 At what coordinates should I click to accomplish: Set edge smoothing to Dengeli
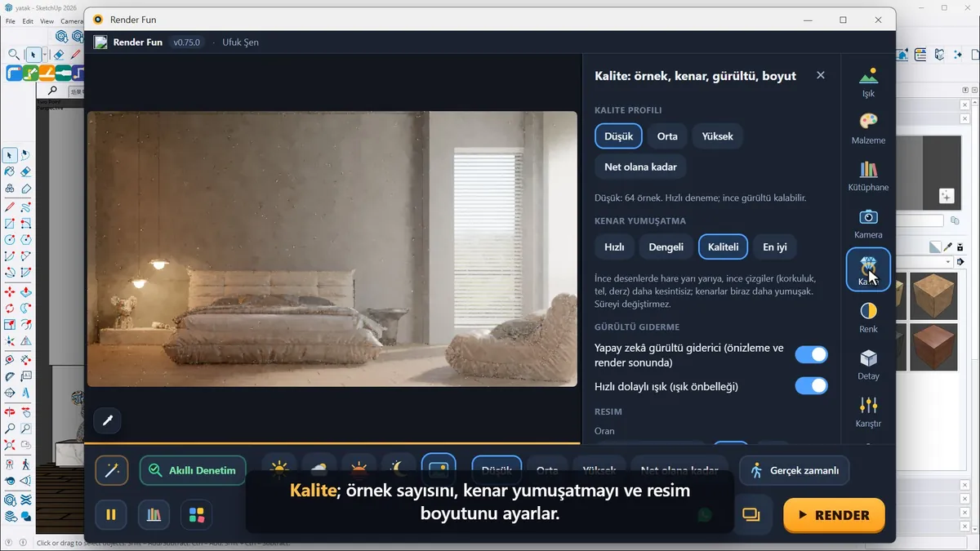[x=666, y=247]
